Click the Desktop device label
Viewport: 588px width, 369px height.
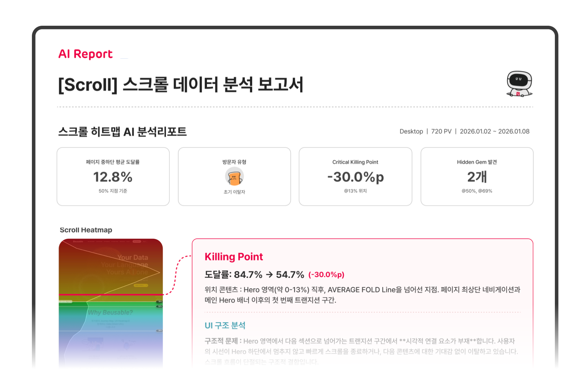[411, 131]
